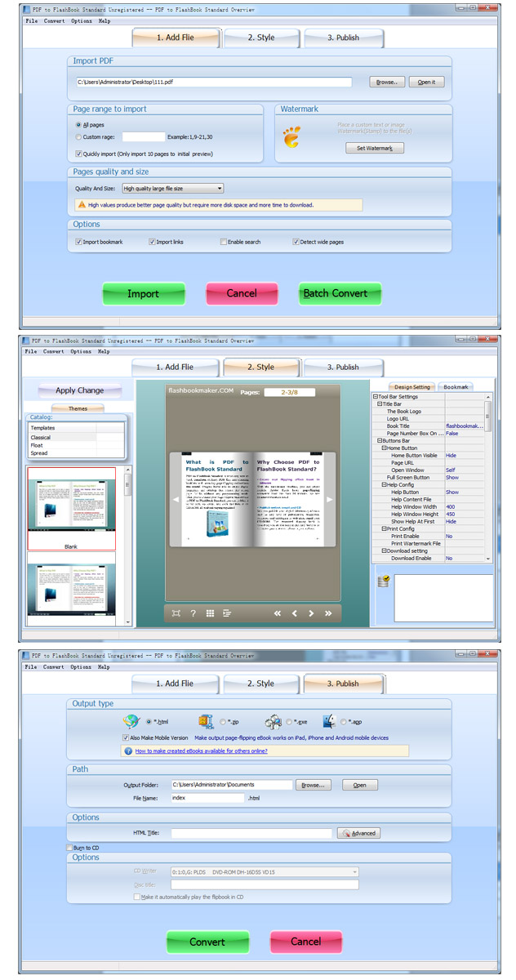Screen dimensions: 516x980
Task: Click the green Import button
Action: click(x=143, y=294)
